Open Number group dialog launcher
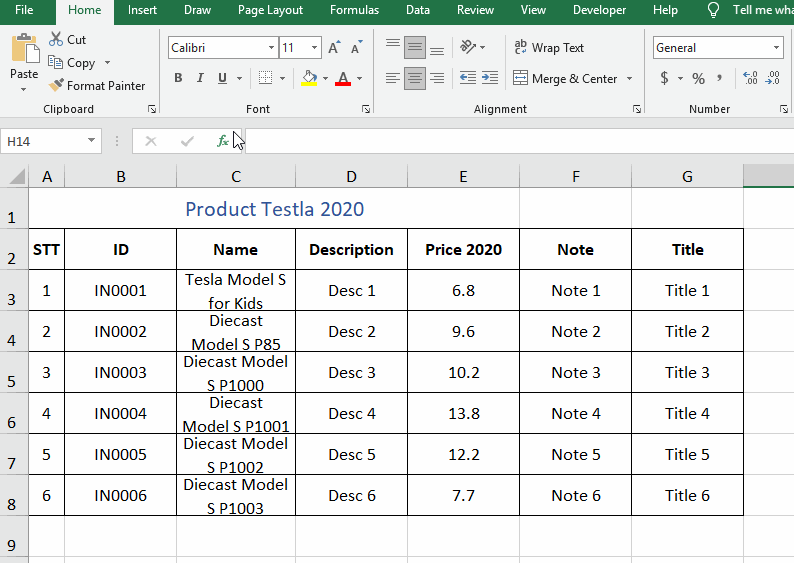This screenshot has height=563, width=794. point(784,109)
